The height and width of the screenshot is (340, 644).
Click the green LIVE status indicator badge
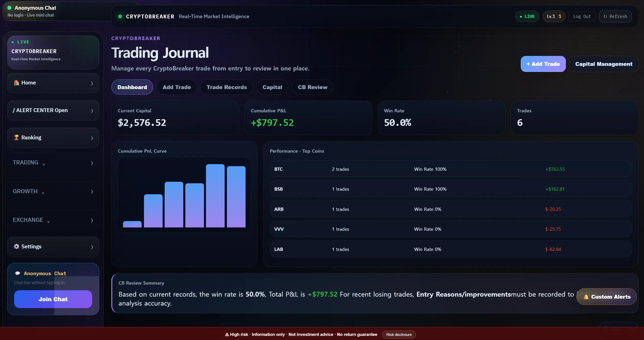(x=527, y=16)
